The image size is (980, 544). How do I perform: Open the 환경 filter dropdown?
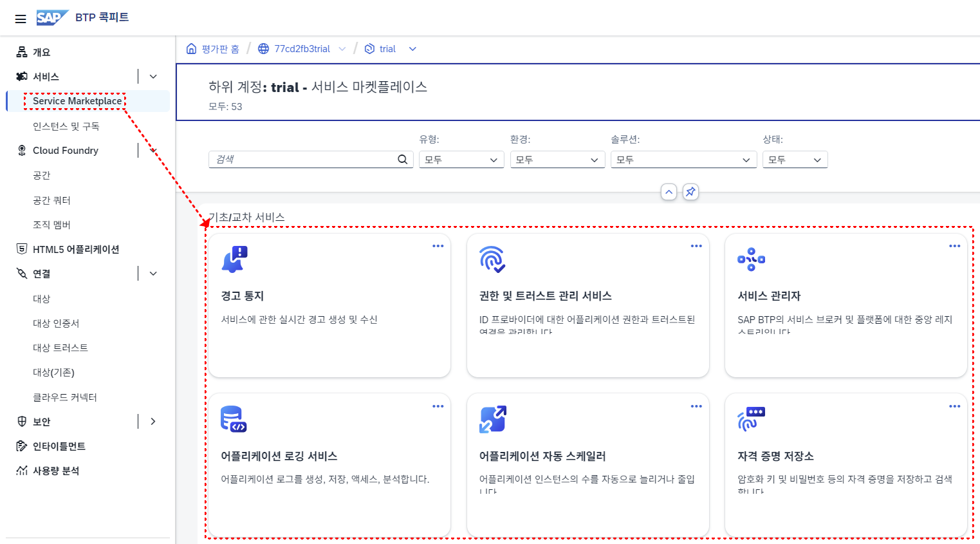point(558,160)
